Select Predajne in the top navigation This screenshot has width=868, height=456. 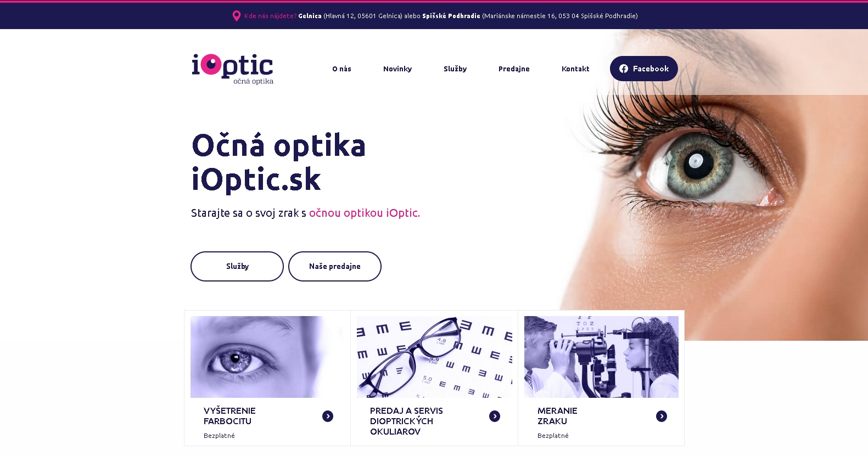(x=514, y=69)
